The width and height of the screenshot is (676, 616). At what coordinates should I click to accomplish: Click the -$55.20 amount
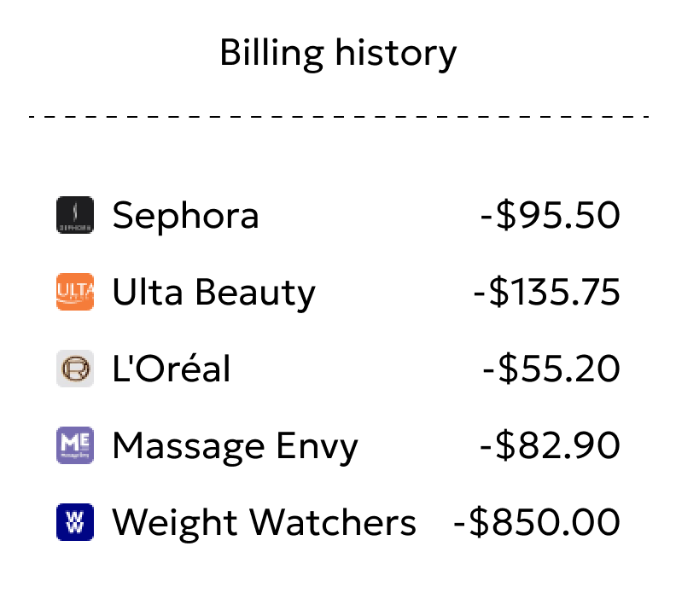(551, 369)
